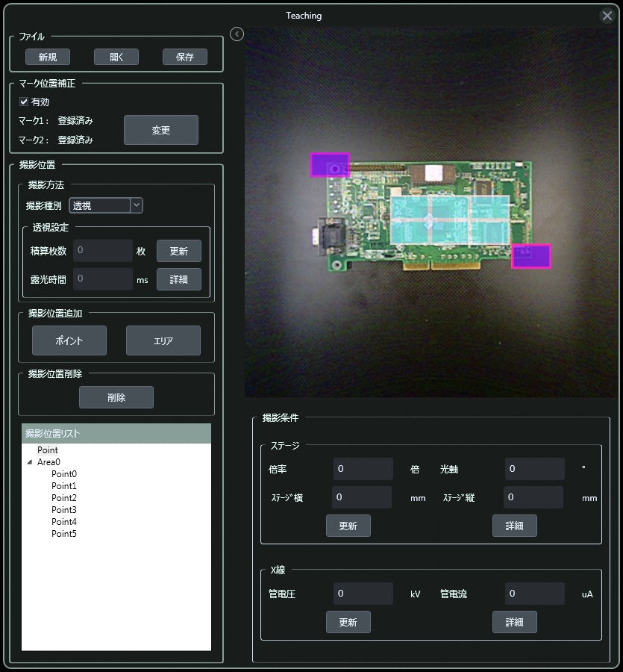The height and width of the screenshot is (672, 623).
Task: Add a ポイント imaging position
Action: [69, 340]
